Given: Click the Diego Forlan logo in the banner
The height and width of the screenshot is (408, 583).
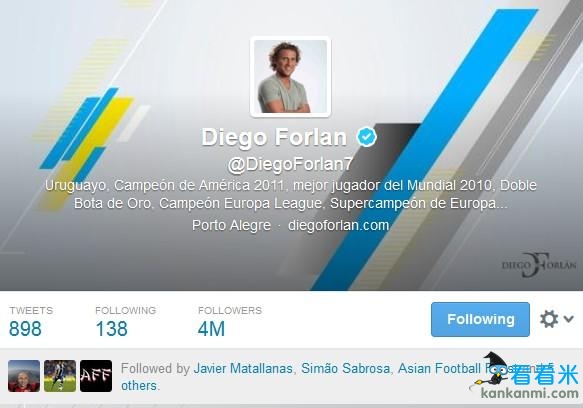Looking at the screenshot, I should [x=539, y=265].
